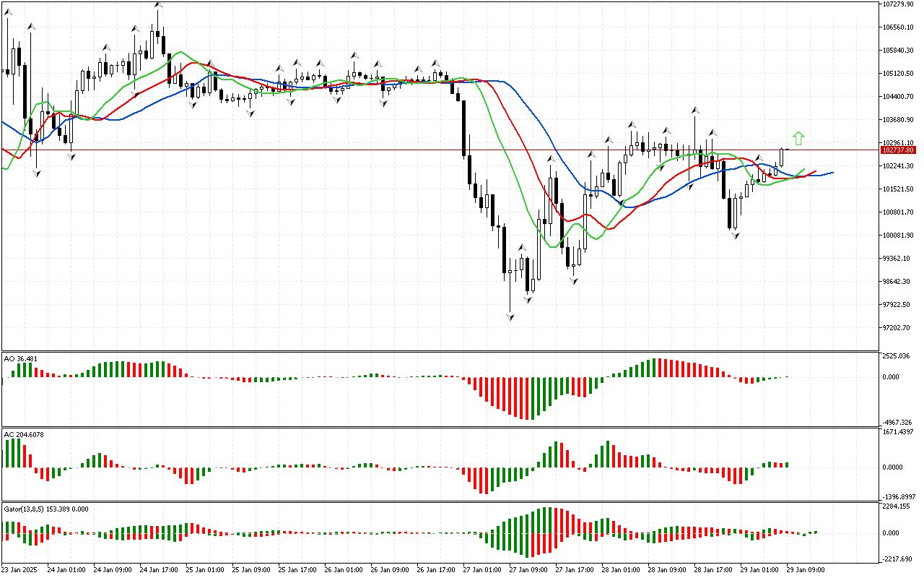Viewport: 924px width, 578px height.
Task: Click the 29 Jan 01:00 time label
Action: point(760,570)
